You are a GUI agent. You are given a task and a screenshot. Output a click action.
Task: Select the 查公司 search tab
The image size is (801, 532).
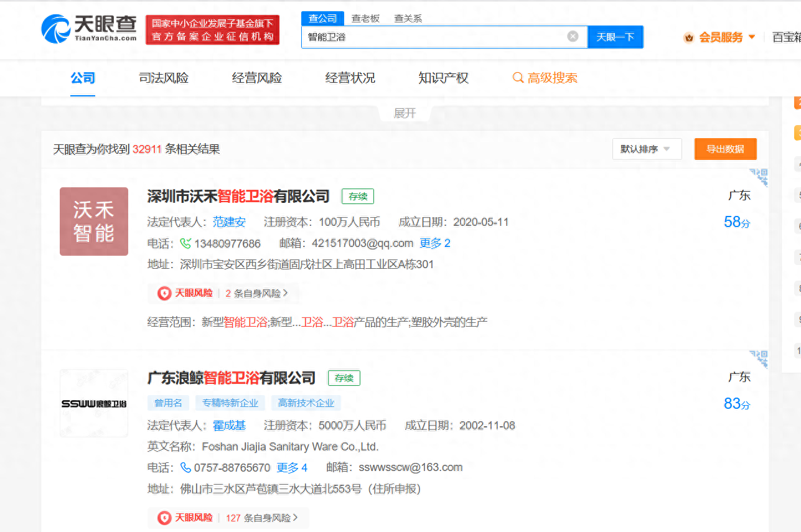coord(322,19)
